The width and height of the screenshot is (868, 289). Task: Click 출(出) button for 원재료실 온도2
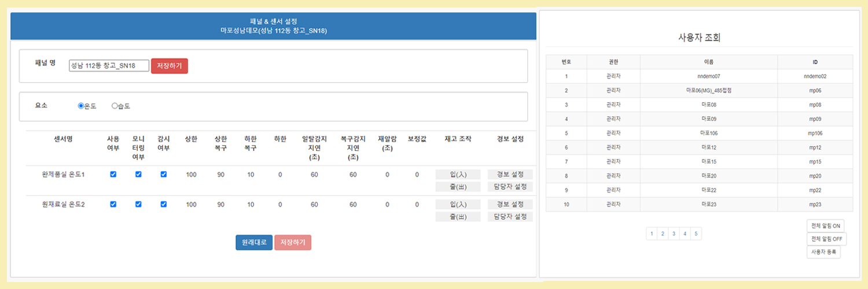458,217
